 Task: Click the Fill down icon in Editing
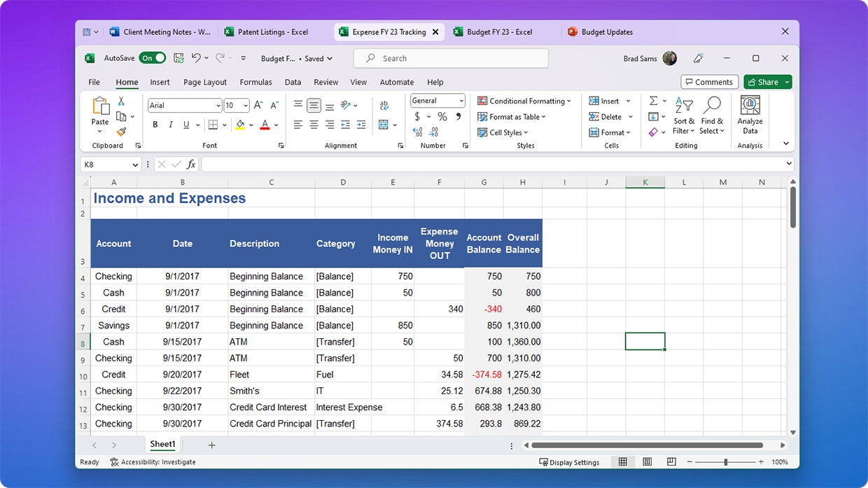653,116
